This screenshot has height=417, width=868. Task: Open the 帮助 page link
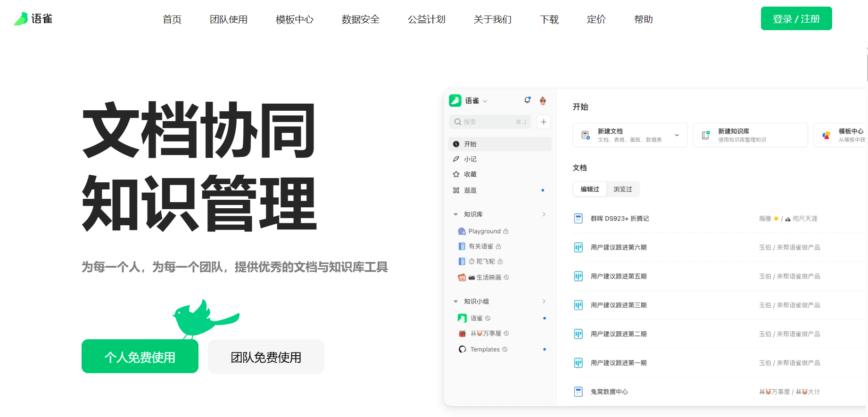point(644,19)
